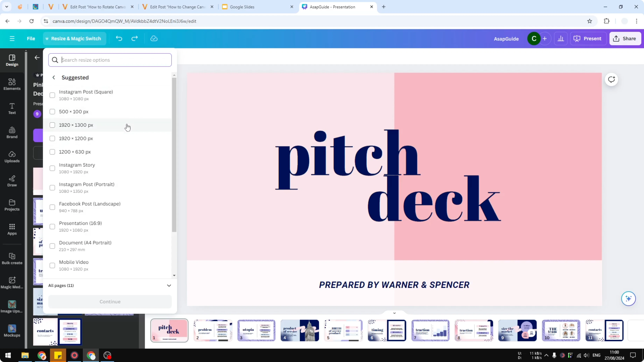Open the Elements panel
Image resolution: width=644 pixels, height=362 pixels.
[x=12, y=84]
